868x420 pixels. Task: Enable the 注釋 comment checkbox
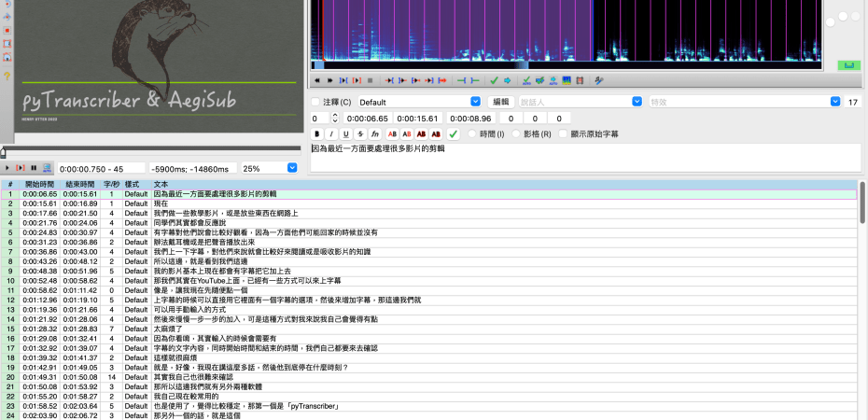click(x=316, y=102)
